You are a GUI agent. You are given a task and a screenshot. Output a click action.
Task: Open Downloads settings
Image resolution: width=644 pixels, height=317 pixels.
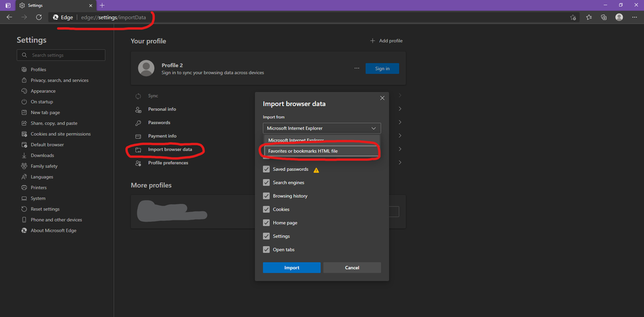coord(42,155)
